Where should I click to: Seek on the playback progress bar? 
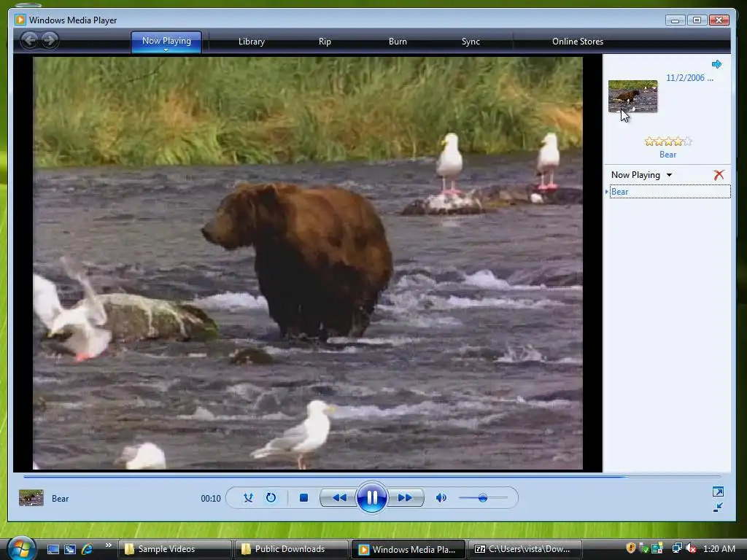371,476
